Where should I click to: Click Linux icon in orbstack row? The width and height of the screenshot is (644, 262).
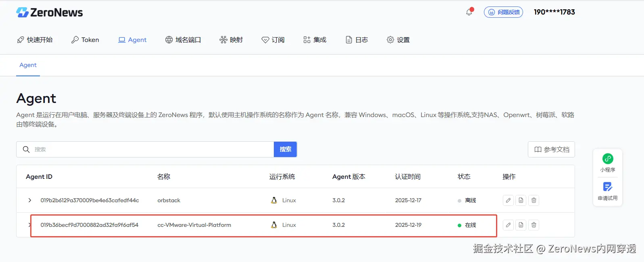tap(274, 200)
